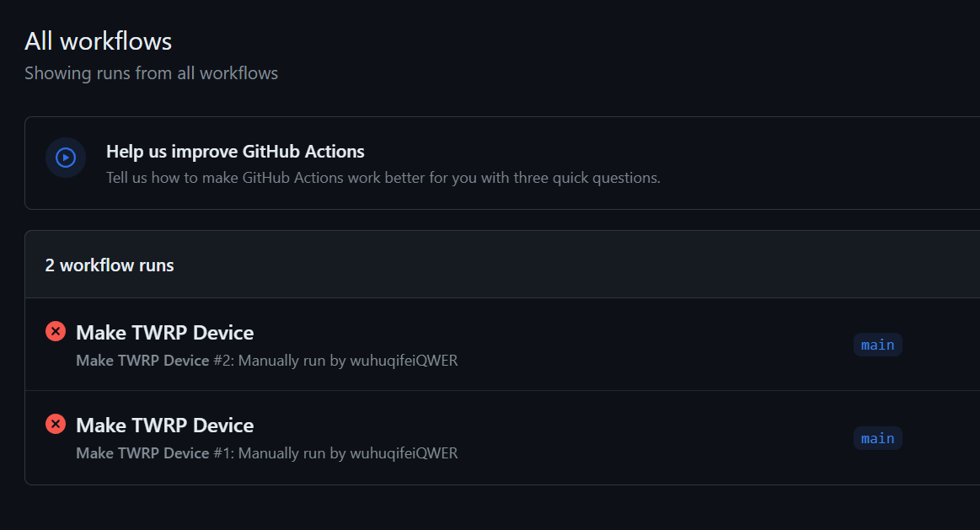Open the Make TWRP Device run #2 title
This screenshot has height=530, width=980.
click(164, 333)
